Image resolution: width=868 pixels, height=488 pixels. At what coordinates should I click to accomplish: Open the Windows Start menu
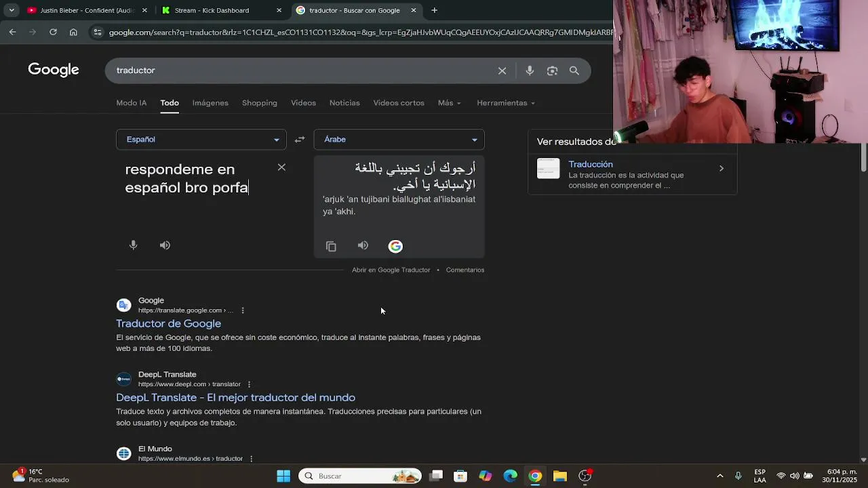(x=283, y=476)
